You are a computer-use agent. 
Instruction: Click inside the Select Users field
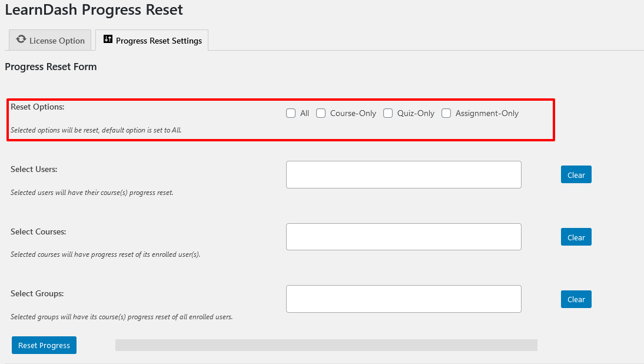[403, 174]
